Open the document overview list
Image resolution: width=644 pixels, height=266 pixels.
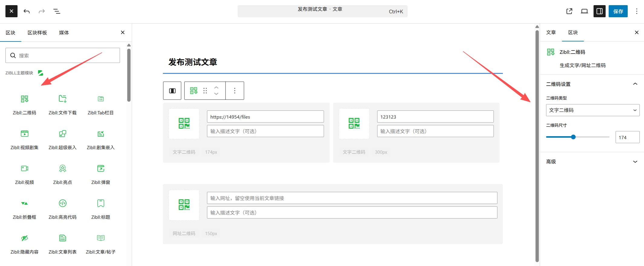click(57, 11)
